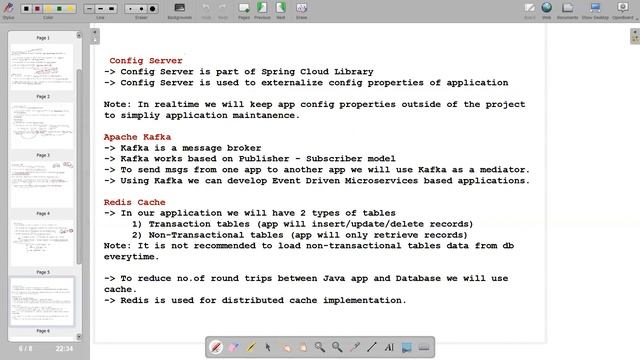Open the Web browser mode

[547, 11]
